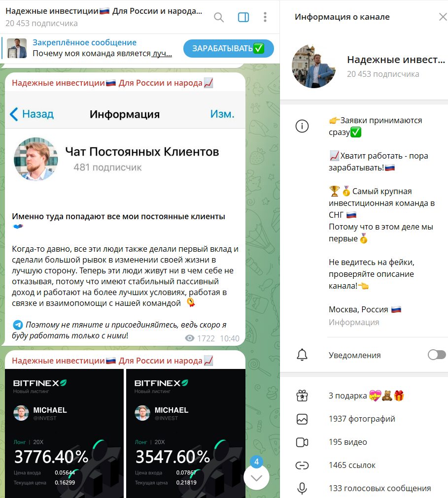Open the three-dot more options menu
Viewport: 448px width, 498px height.
[x=265, y=17]
